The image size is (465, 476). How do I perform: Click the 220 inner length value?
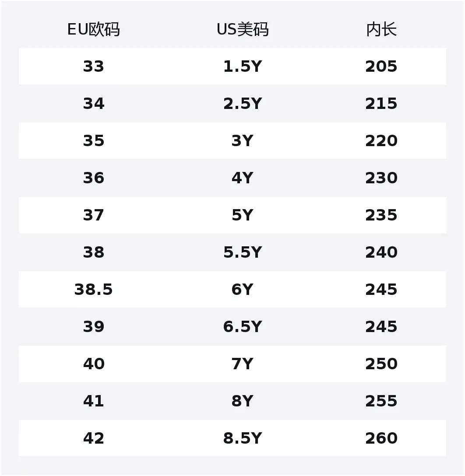coord(381,141)
